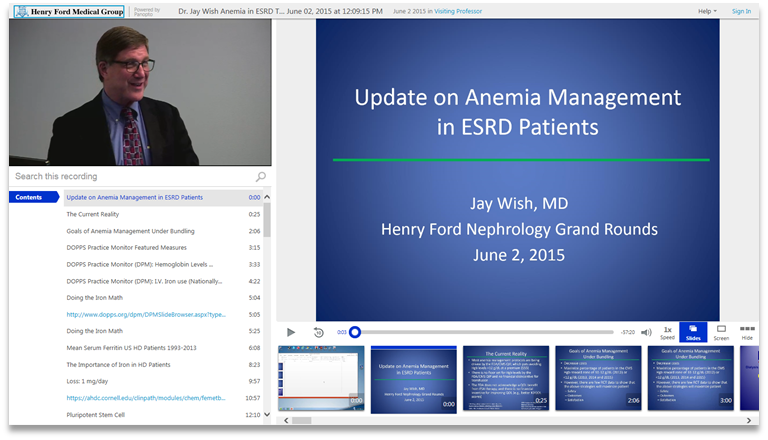Select the Contents tab
Viewport: 768px width, 440px height.
pyautogui.click(x=33, y=197)
